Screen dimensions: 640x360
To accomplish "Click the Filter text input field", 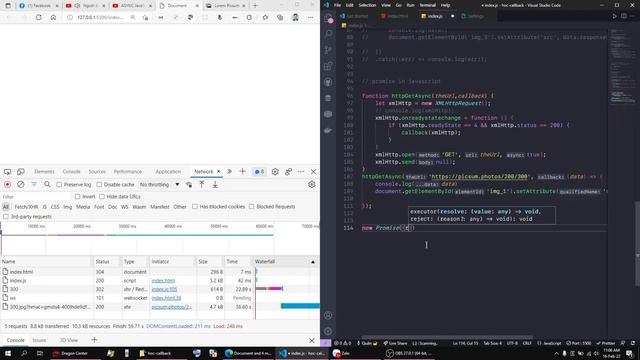I will tap(36, 197).
